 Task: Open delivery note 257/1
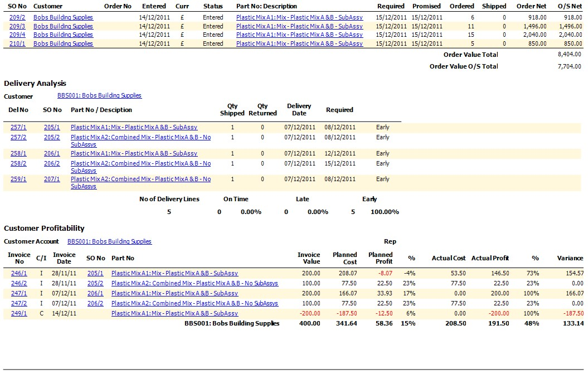click(18, 127)
